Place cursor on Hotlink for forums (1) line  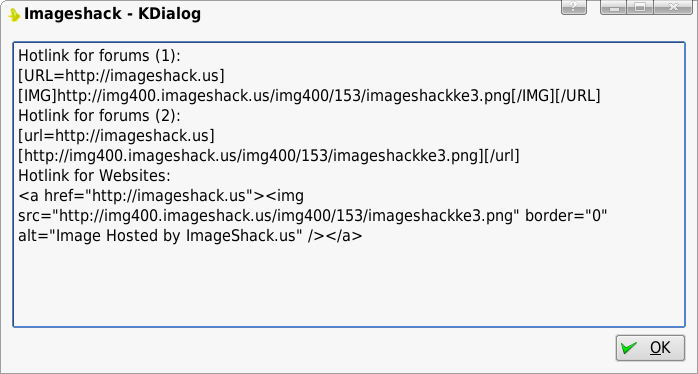(x=100, y=56)
